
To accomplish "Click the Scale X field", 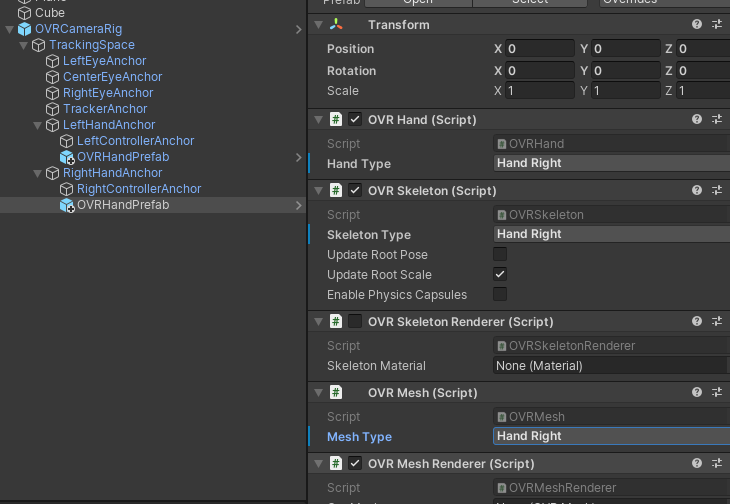I will [x=540, y=90].
